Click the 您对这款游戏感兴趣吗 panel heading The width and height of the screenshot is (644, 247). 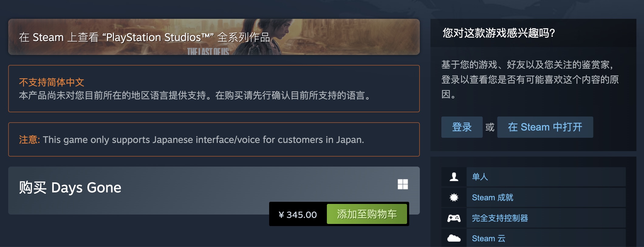(499, 33)
